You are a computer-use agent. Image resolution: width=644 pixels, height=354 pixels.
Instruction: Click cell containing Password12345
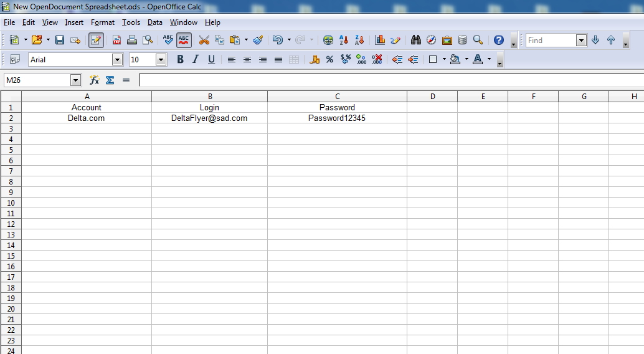(337, 118)
